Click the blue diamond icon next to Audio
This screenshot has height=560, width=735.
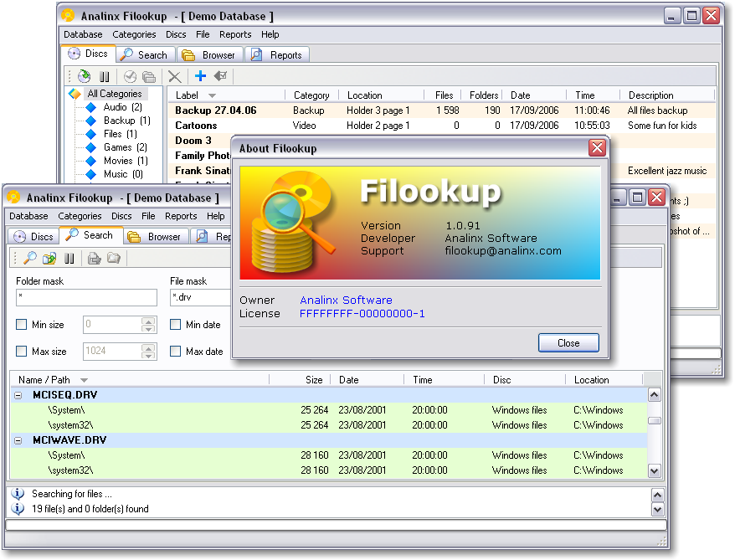point(91,107)
